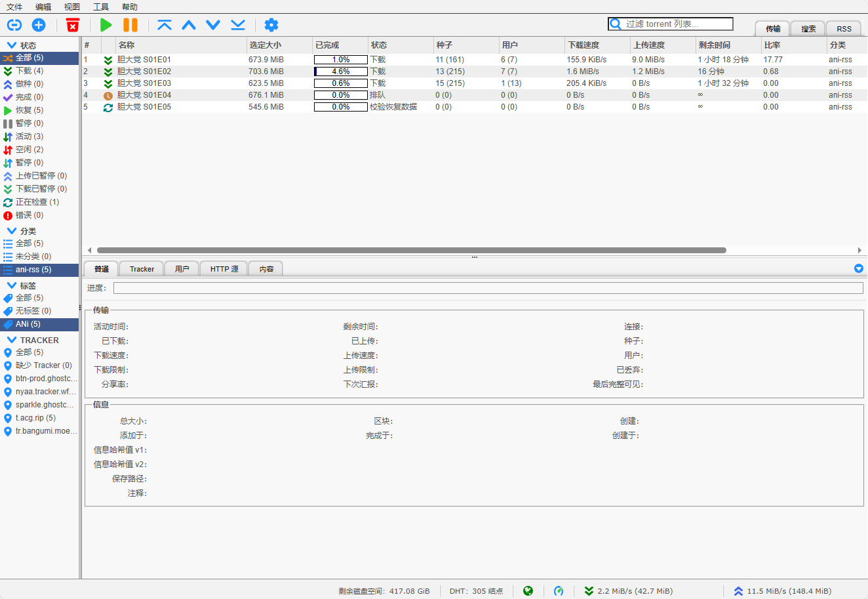The height and width of the screenshot is (599, 868).
Task: Move torrent to top of queue
Action: coord(165,25)
